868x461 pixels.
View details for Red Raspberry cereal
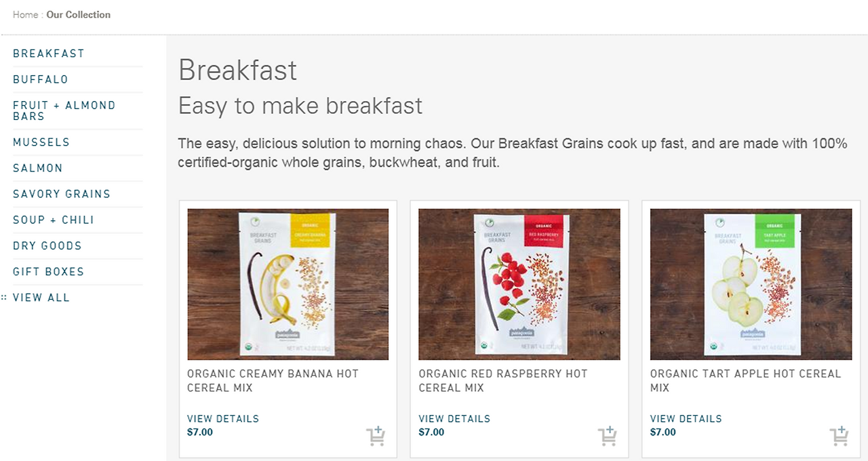(x=454, y=418)
